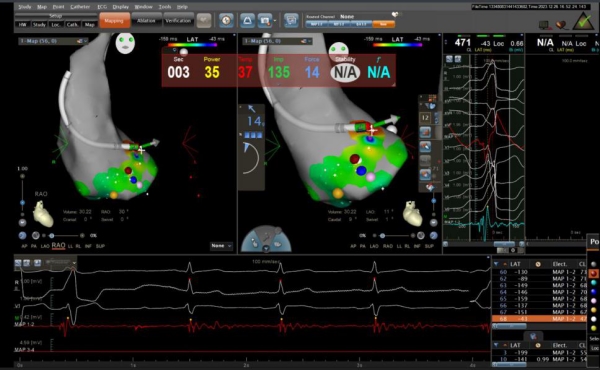Open the None dropdown below left map
This screenshot has width=600, height=370.
point(222,246)
